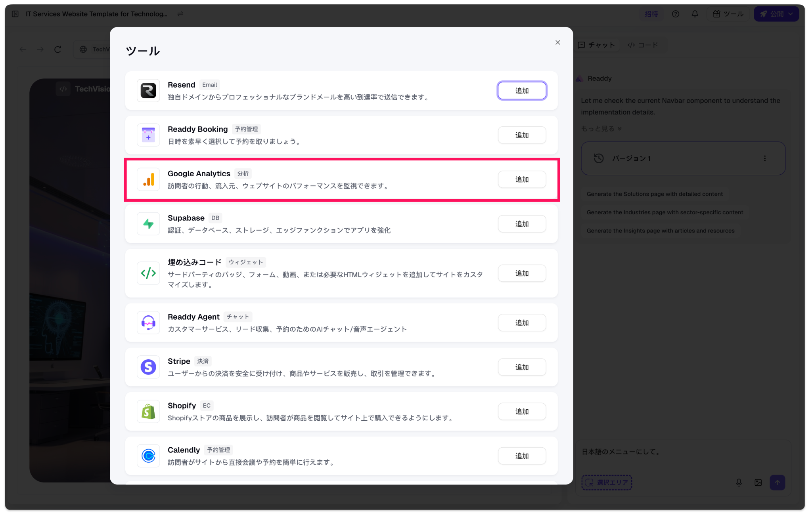Click the 分析 tag next to Google Analytics
The image size is (812, 517).
243,174
